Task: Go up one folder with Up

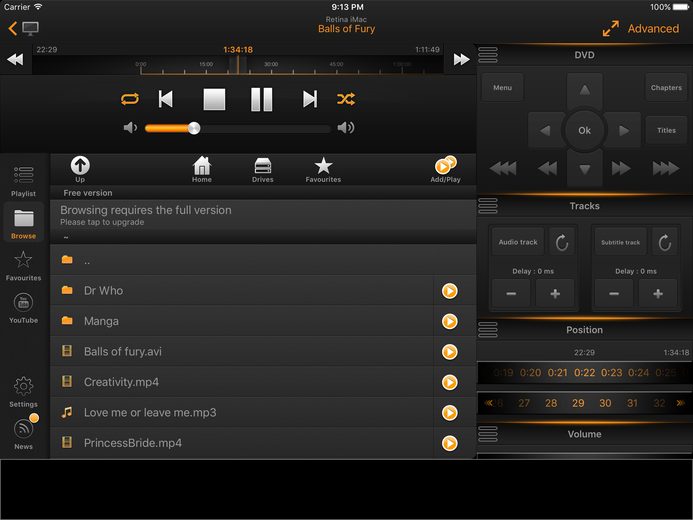Action: coord(80,169)
